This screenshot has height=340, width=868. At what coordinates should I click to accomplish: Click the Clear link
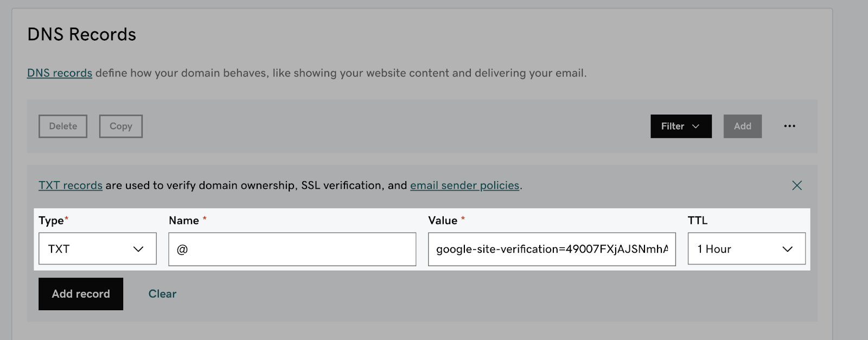click(162, 294)
